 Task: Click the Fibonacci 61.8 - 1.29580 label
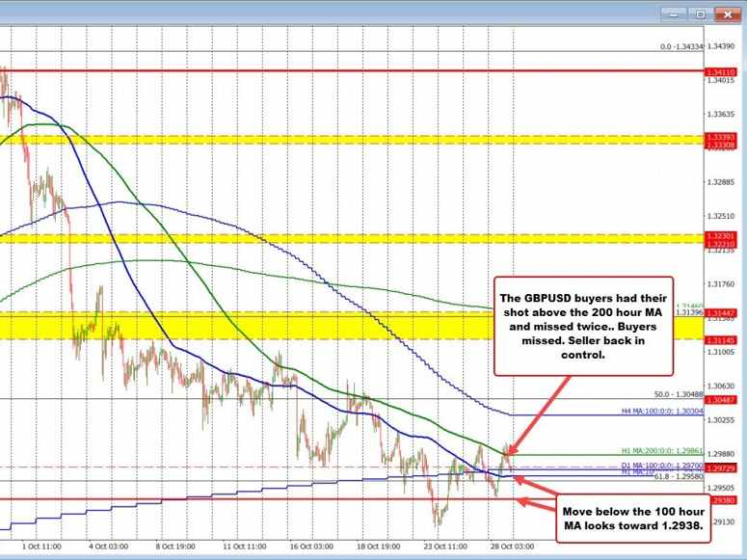pyautogui.click(x=679, y=476)
